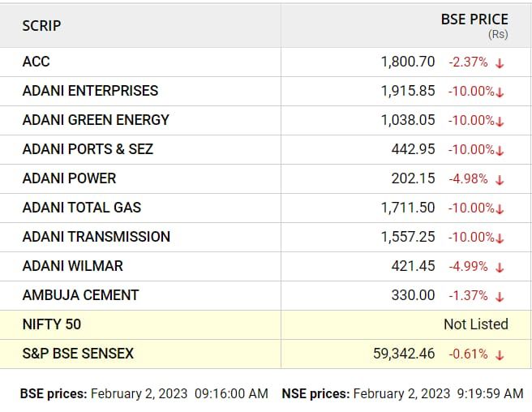The image size is (532, 412).
Task: Select the ADANI TRANSMISSION scrip name
Action: (x=97, y=237)
